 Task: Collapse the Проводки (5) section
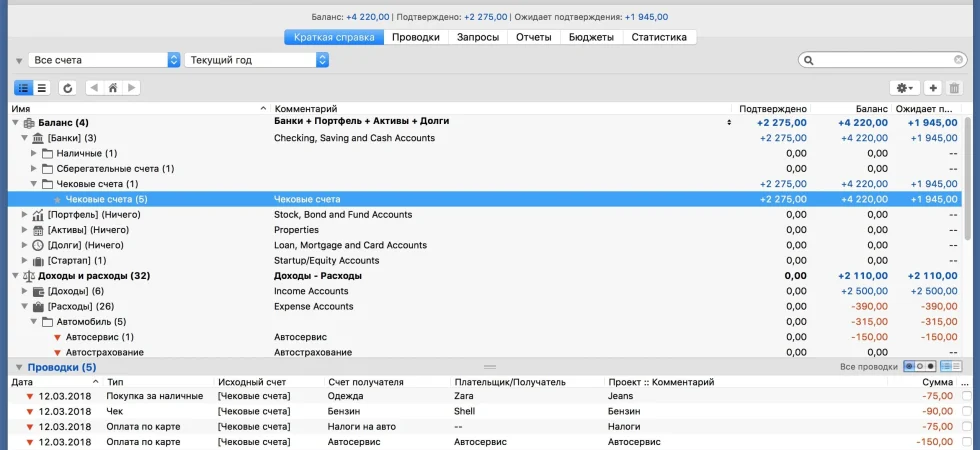pyautogui.click(x=19, y=368)
